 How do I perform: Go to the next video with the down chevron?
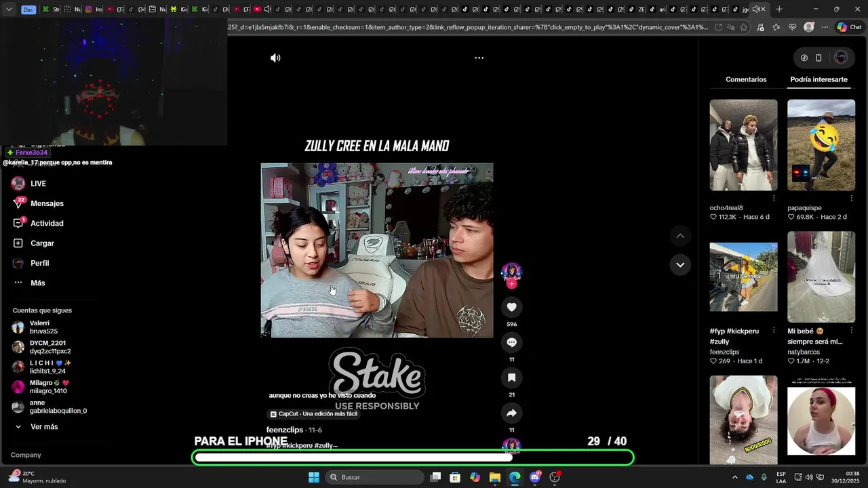tap(680, 264)
